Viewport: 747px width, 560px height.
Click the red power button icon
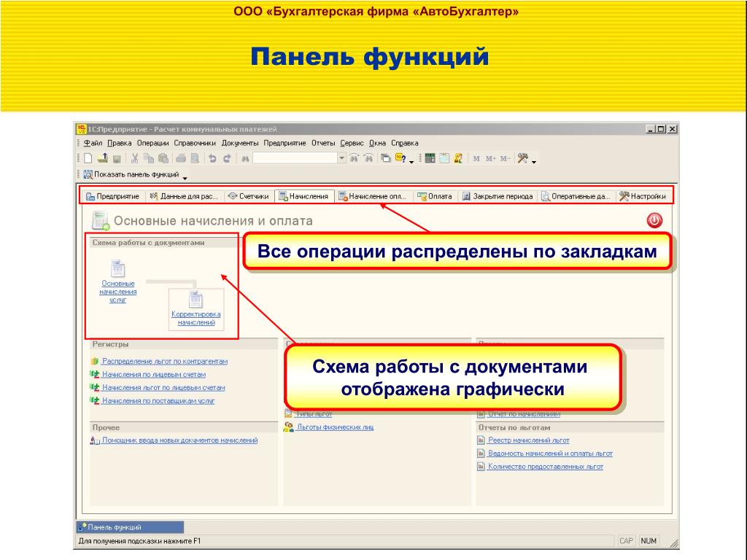coord(654,220)
